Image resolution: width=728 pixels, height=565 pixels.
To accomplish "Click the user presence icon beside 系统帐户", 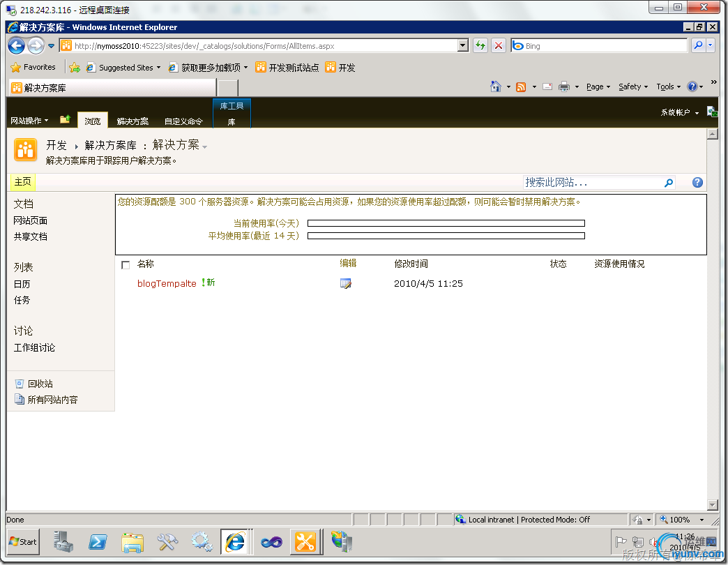I will tap(712, 112).
